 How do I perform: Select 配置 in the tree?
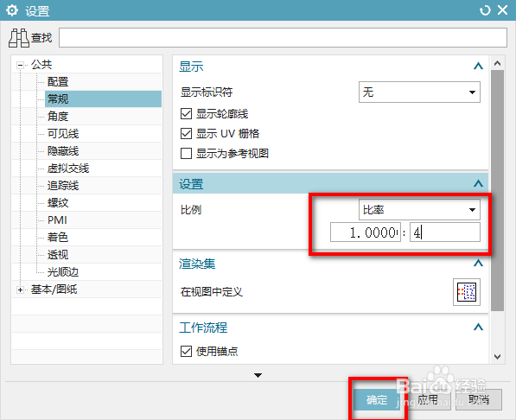click(x=58, y=81)
